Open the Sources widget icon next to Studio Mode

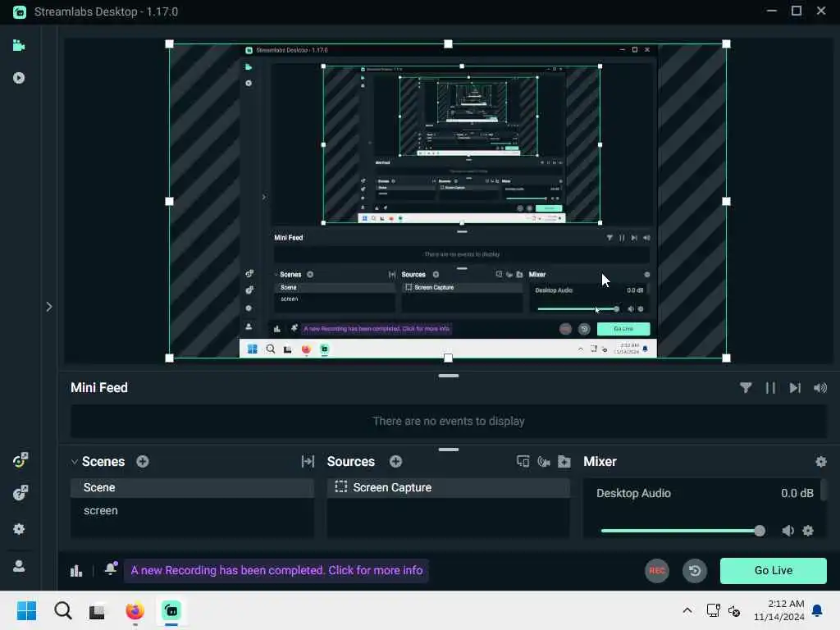coord(523,461)
